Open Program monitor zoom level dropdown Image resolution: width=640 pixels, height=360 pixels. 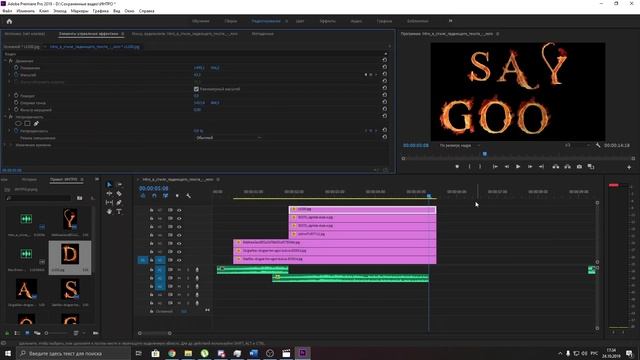click(460, 145)
